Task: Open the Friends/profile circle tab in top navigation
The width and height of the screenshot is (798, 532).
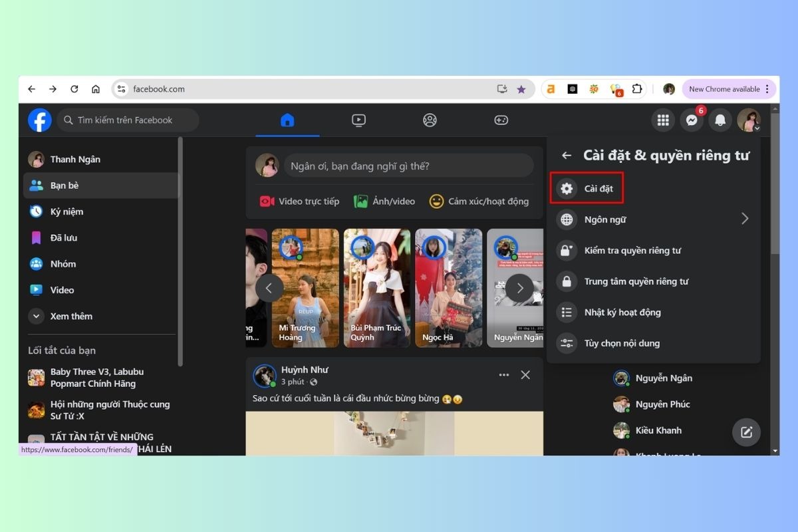Action: pos(430,120)
